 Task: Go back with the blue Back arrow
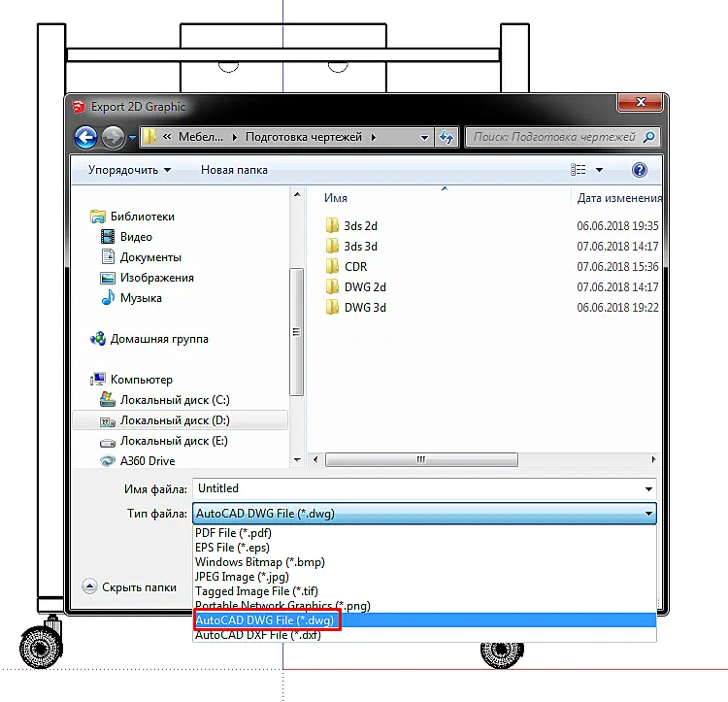[85, 137]
